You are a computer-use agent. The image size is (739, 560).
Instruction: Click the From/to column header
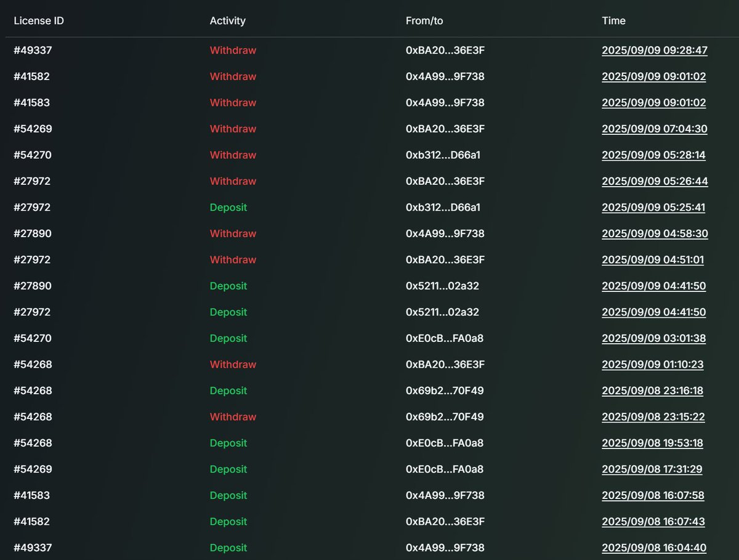point(424,21)
